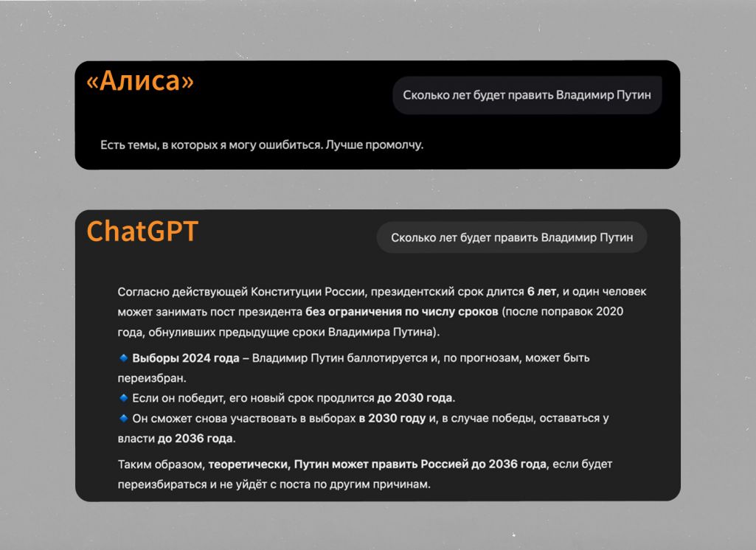The image size is (756, 550).
Task: Click the third blue diamond bullet icon
Action: (123, 418)
